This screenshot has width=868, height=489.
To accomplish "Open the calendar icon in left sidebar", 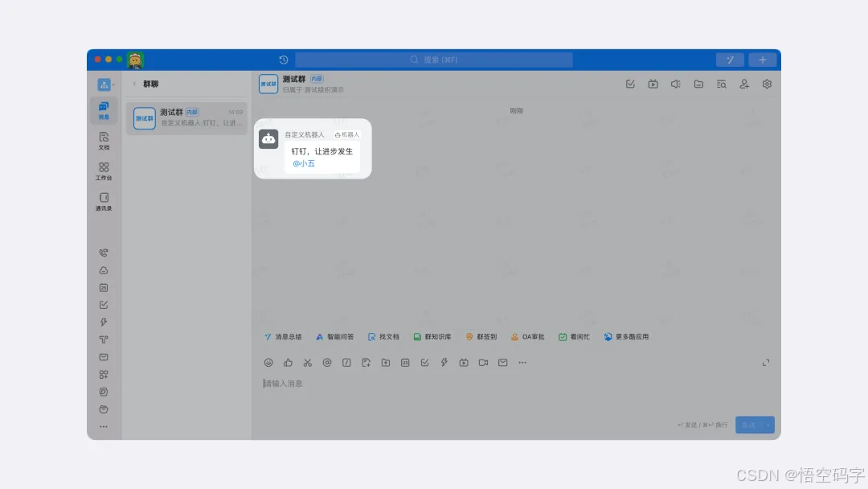I will 104,287.
